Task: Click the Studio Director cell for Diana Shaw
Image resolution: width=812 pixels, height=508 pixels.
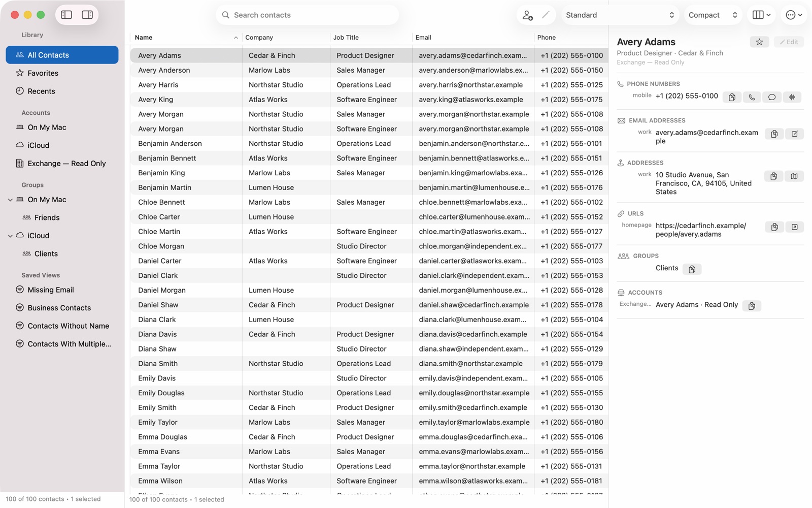Action: [371, 349]
